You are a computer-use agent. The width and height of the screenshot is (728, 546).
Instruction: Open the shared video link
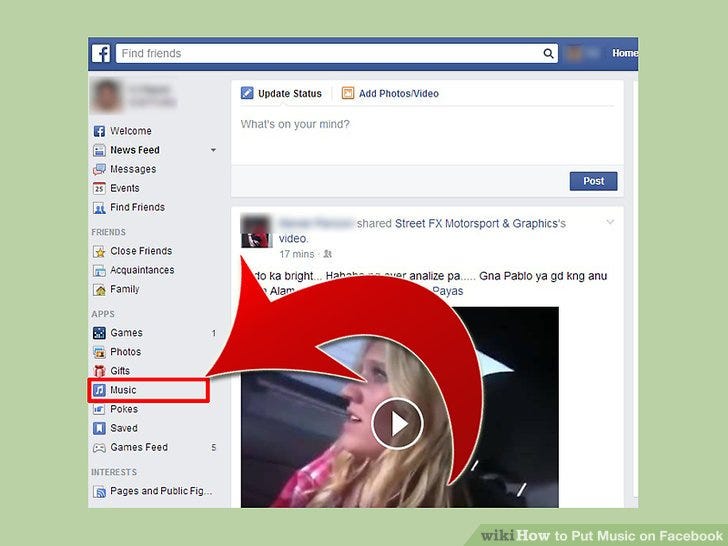pyautogui.click(x=293, y=239)
